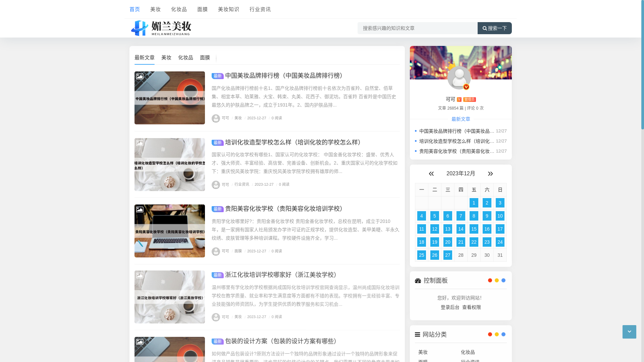644x362 pixels.
Task: Click blue dot in 网站分类 header
Action: (503, 334)
